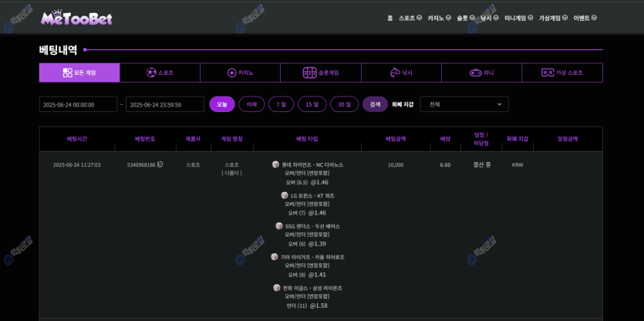The width and height of the screenshot is (644, 321).
Task: Click the gamepad icon on 미니 tab
Action: pyautogui.click(x=475, y=73)
